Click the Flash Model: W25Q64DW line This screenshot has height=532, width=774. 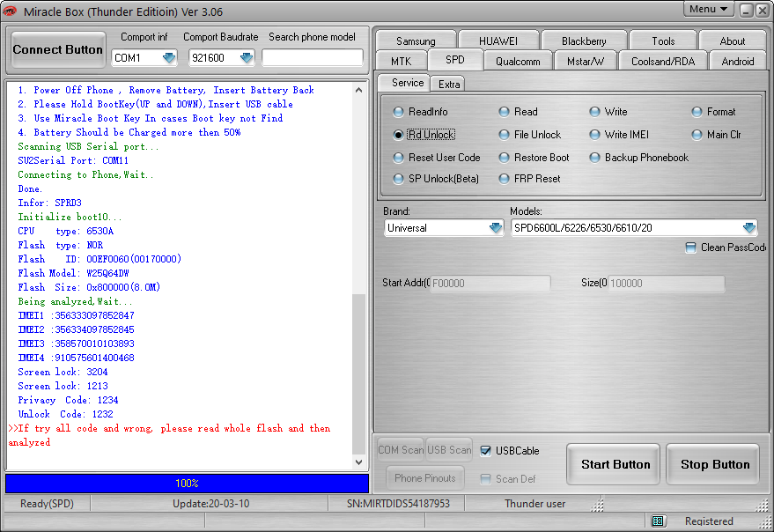[74, 273]
